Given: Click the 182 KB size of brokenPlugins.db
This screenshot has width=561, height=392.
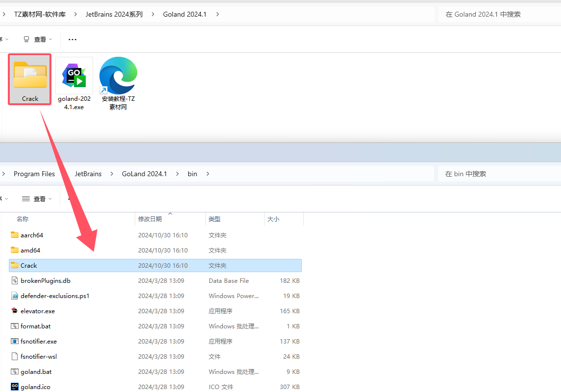Looking at the screenshot, I should 290,280.
